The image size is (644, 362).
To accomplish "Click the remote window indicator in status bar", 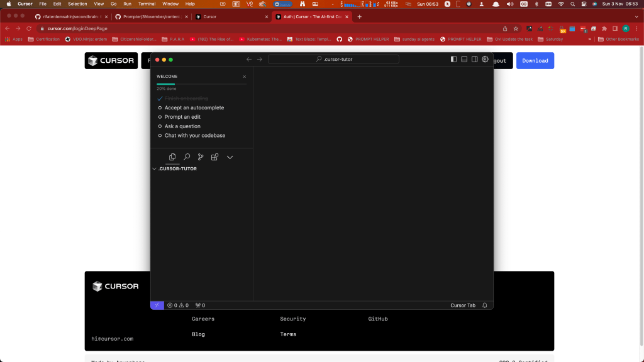I will click(x=157, y=305).
